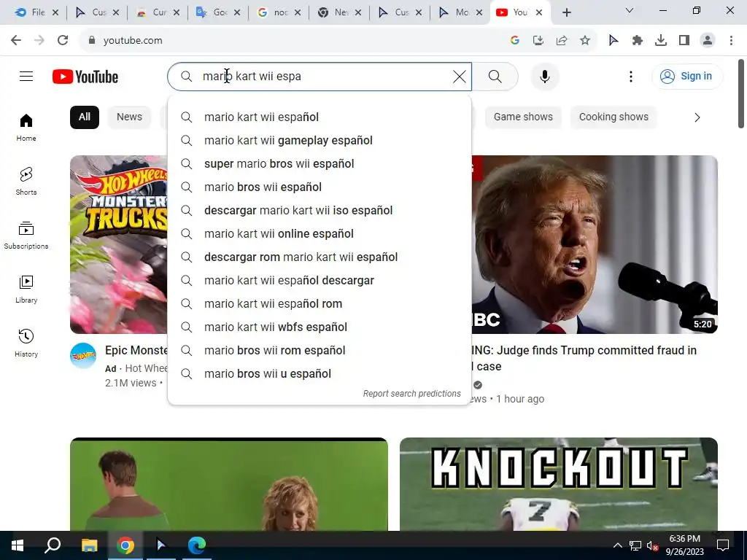The image size is (747, 560).
Task: Click the muted volume tray icon
Action: click(652, 545)
